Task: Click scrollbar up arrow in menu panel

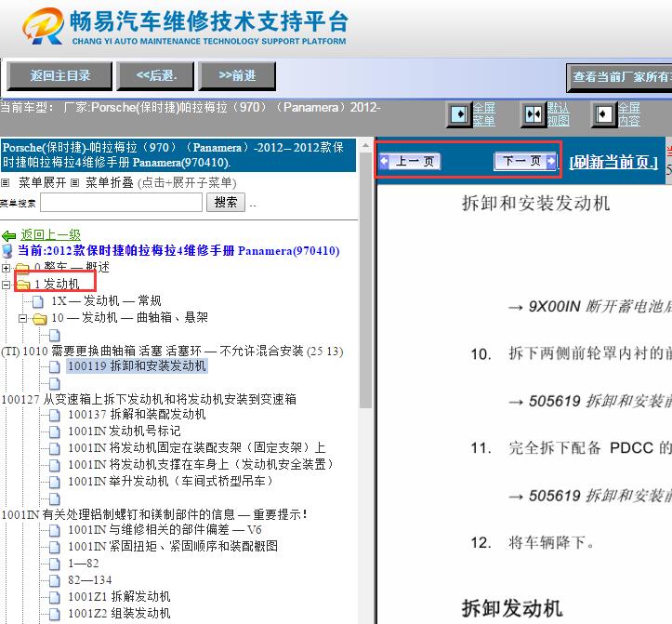Action: pyautogui.click(x=365, y=145)
